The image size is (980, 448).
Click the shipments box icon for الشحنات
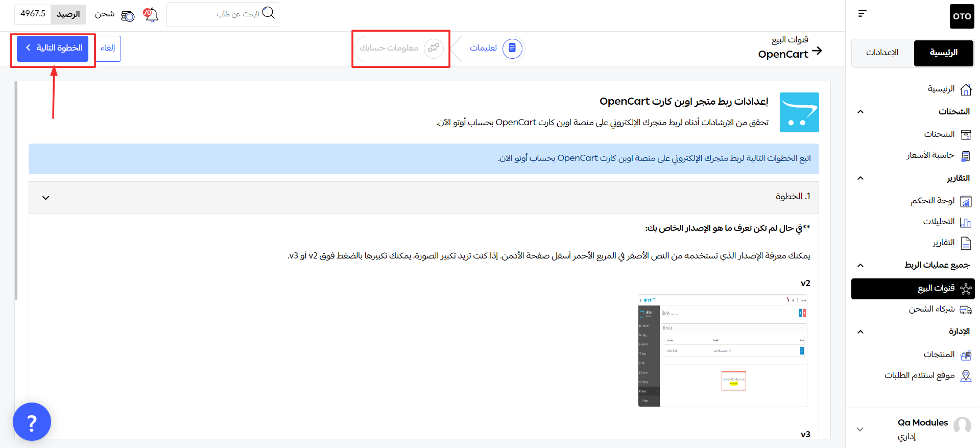click(966, 135)
